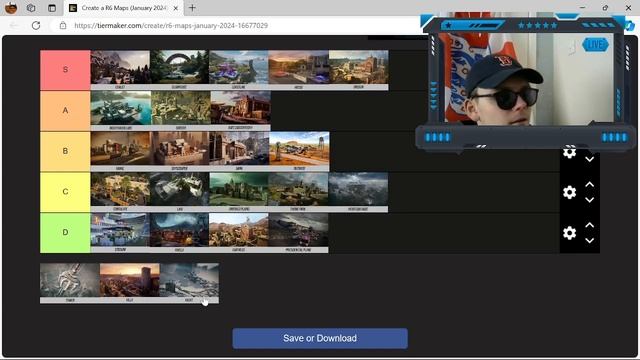The image size is (640, 360).
Task: Pick the third map thumbnail in B tier
Action: [x=239, y=151]
